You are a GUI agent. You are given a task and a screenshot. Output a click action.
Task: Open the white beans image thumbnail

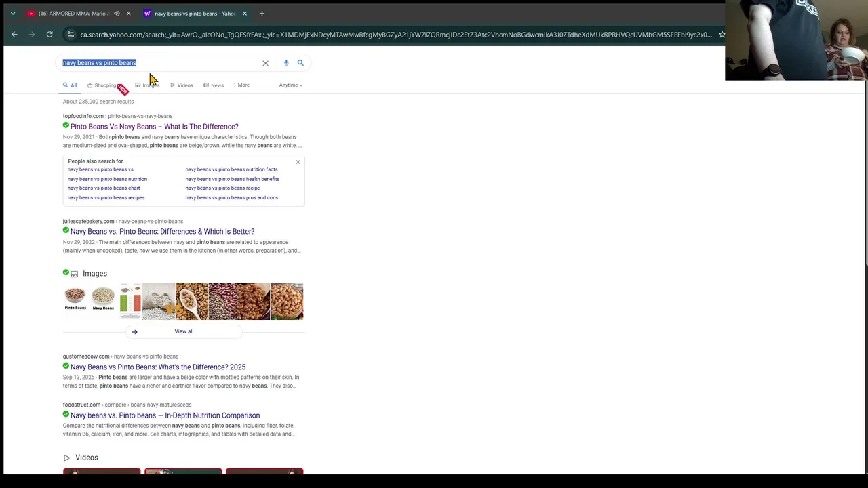(159, 302)
